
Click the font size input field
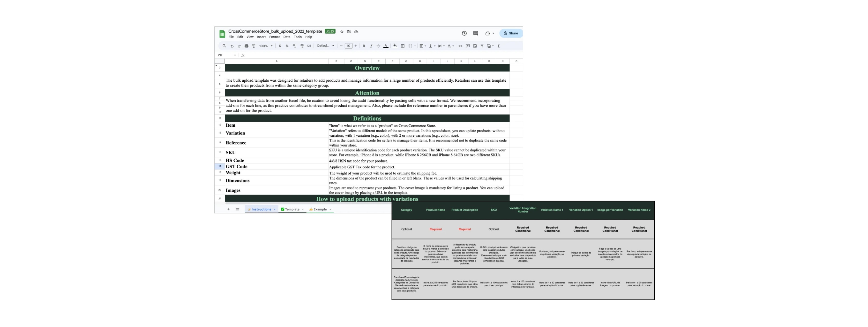pos(348,46)
